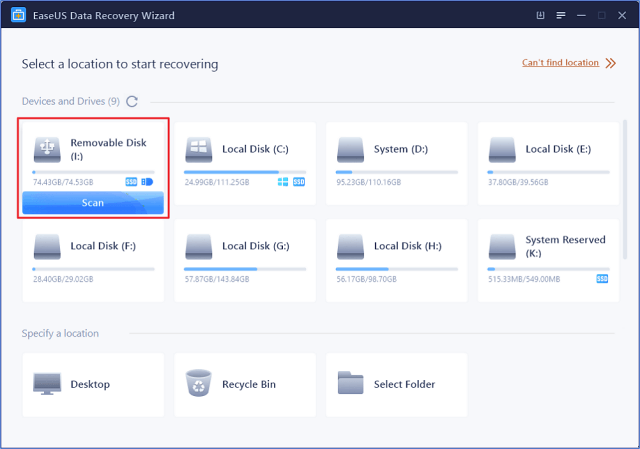Select the Local Disk (F:) name
This screenshot has height=449, width=640.
(x=103, y=246)
